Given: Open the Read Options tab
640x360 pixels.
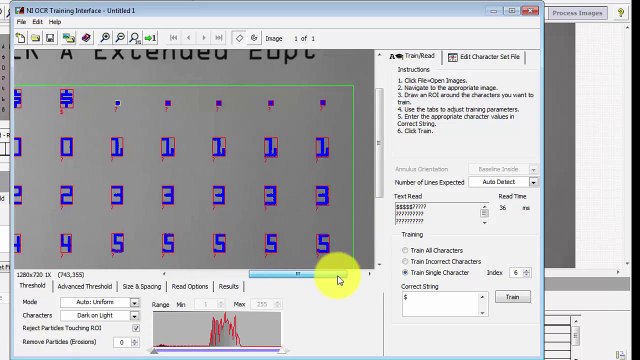Looking at the screenshot, I should (190, 287).
